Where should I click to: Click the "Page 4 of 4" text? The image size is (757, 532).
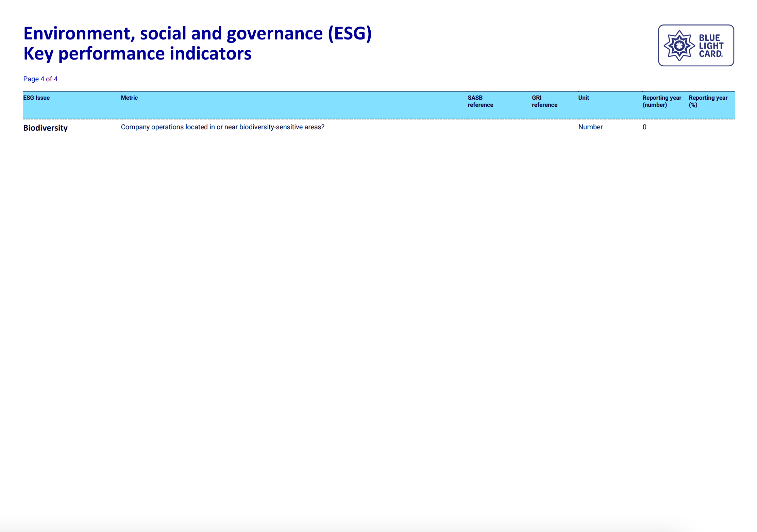pos(40,79)
